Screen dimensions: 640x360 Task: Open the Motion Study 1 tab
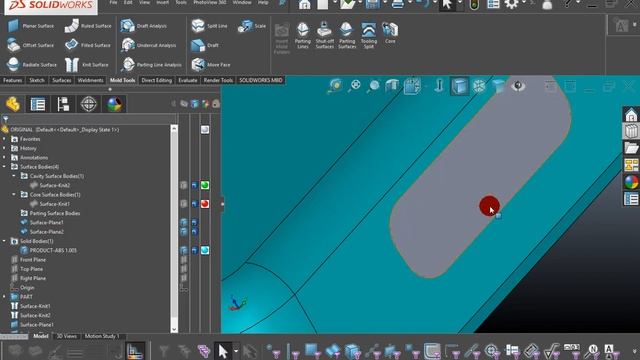point(102,336)
